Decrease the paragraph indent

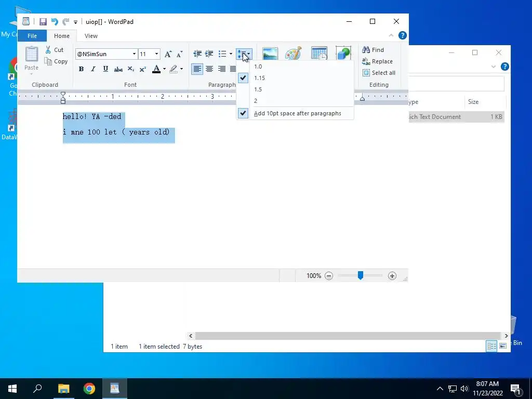197,54
